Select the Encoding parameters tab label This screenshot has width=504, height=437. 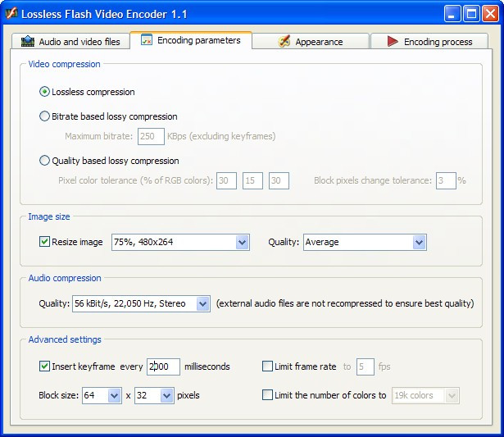pyautogui.click(x=199, y=40)
